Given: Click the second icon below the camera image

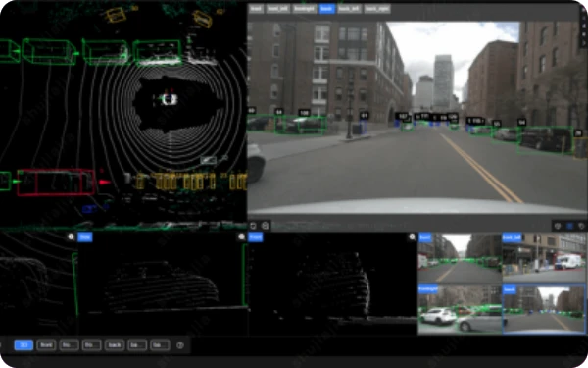Looking at the screenshot, I should click(266, 226).
